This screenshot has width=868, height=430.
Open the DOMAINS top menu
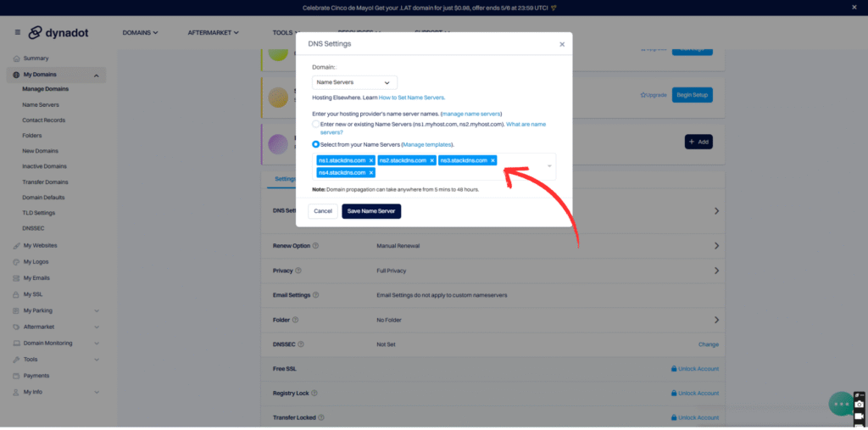point(140,33)
